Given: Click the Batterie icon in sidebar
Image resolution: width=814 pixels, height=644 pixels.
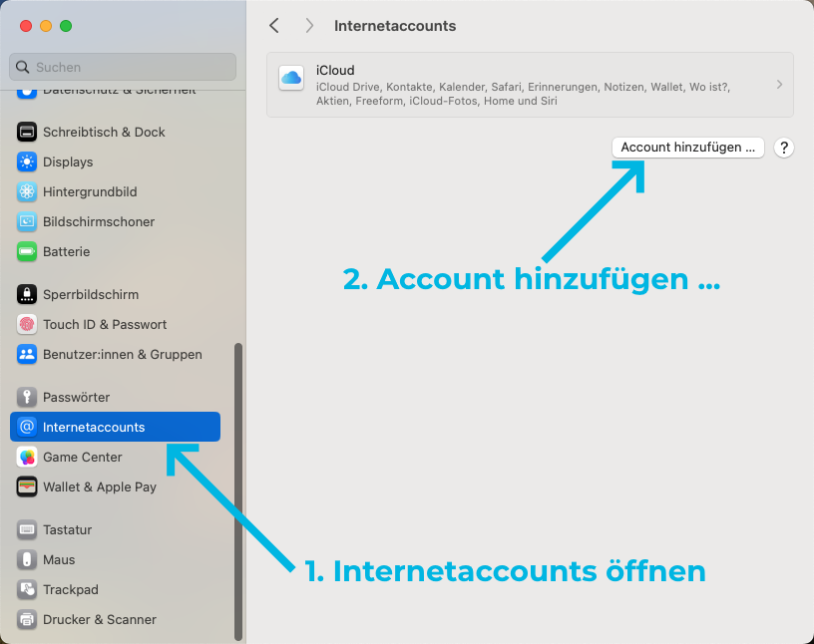Looking at the screenshot, I should click(27, 251).
